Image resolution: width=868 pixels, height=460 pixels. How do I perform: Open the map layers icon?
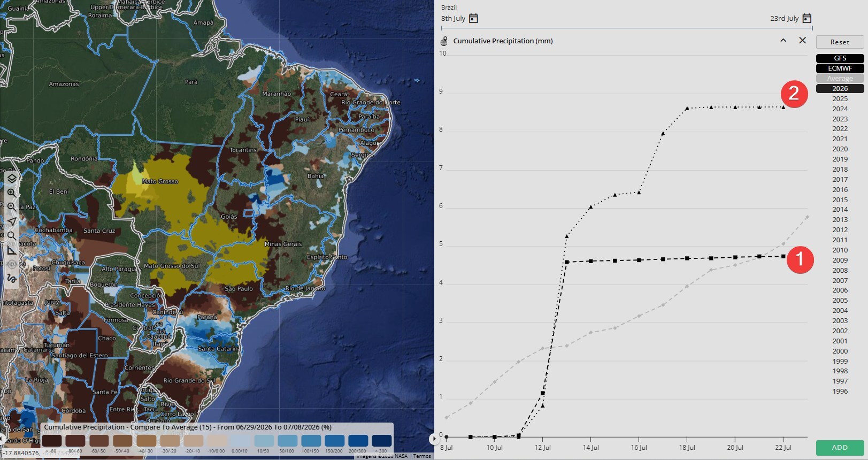point(12,179)
